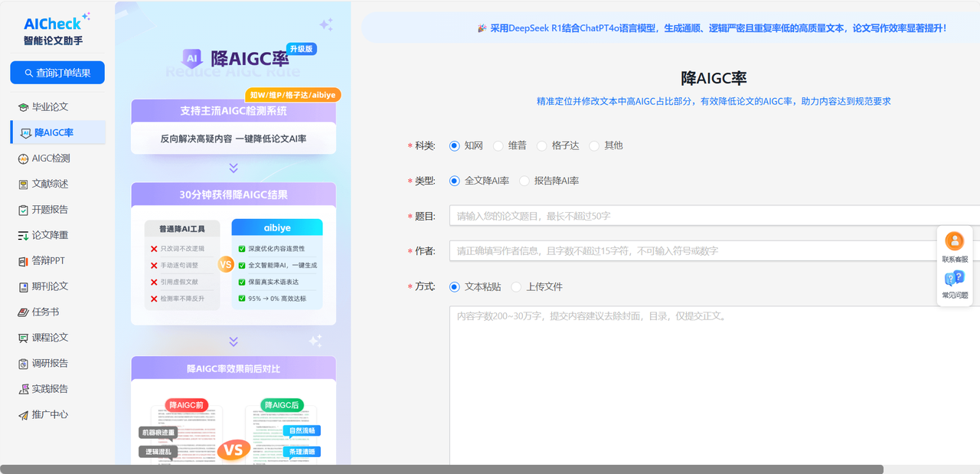Click the 常见问题 question icon
This screenshot has width=980, height=474.
point(955,279)
